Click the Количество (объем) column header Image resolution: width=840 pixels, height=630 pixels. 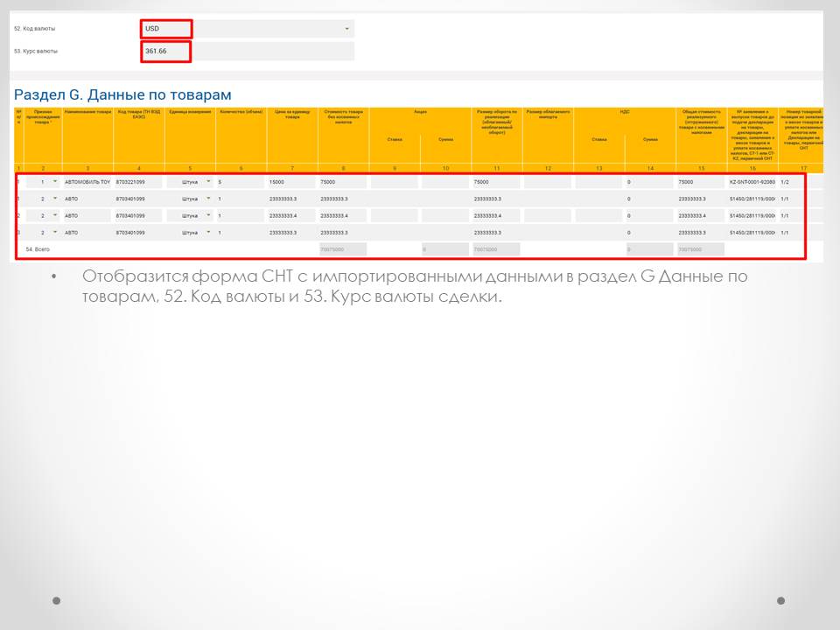coord(241,112)
